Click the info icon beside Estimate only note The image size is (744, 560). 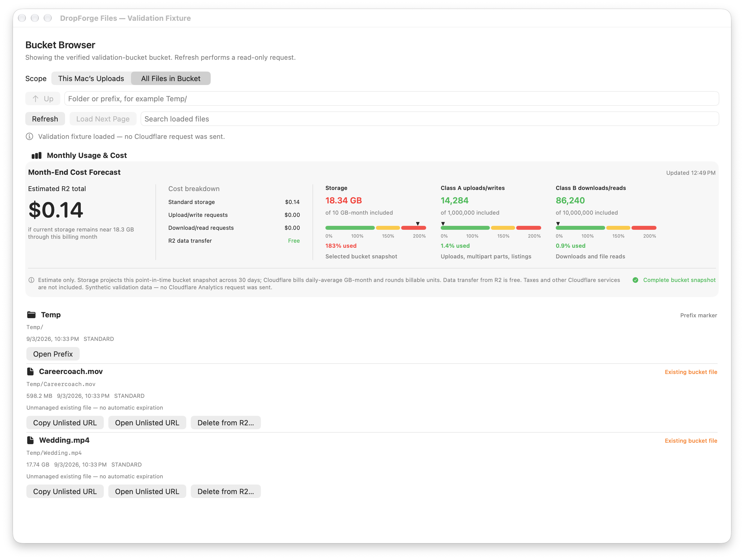pos(31,280)
